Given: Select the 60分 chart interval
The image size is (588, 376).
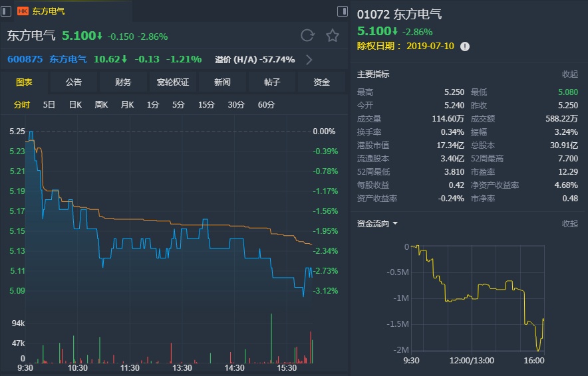Looking at the screenshot, I should coord(266,105).
